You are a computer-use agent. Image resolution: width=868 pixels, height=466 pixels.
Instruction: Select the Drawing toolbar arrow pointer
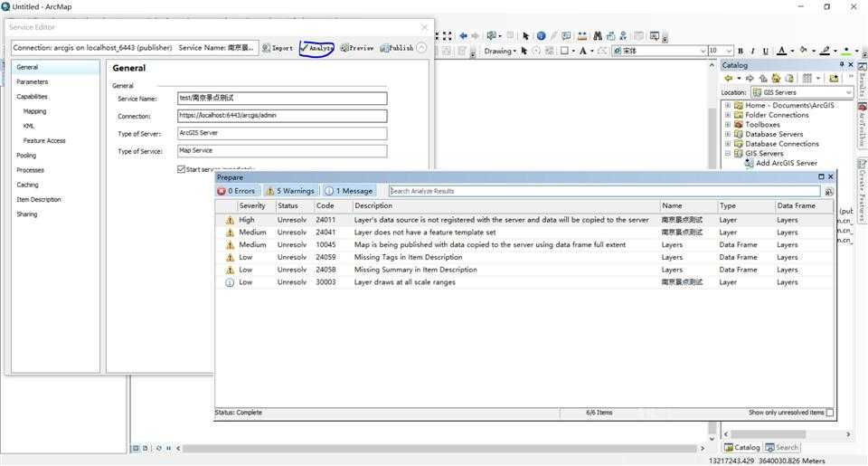coord(524,51)
